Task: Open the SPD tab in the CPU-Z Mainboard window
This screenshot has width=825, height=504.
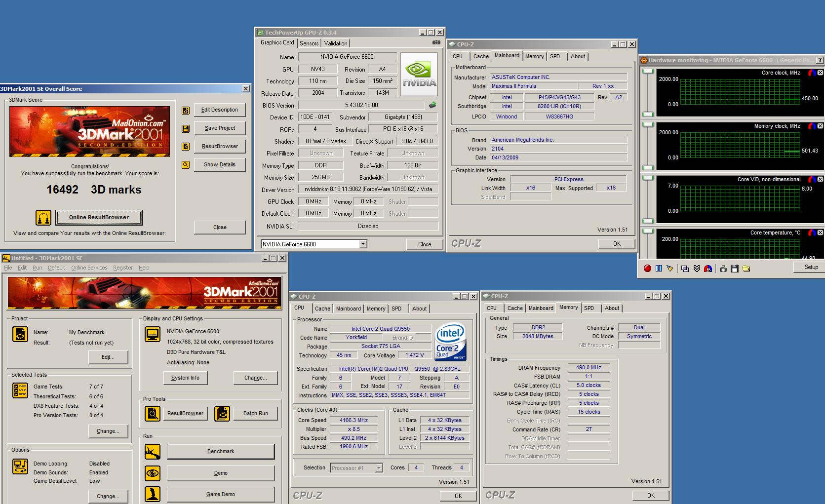Action: click(x=555, y=56)
